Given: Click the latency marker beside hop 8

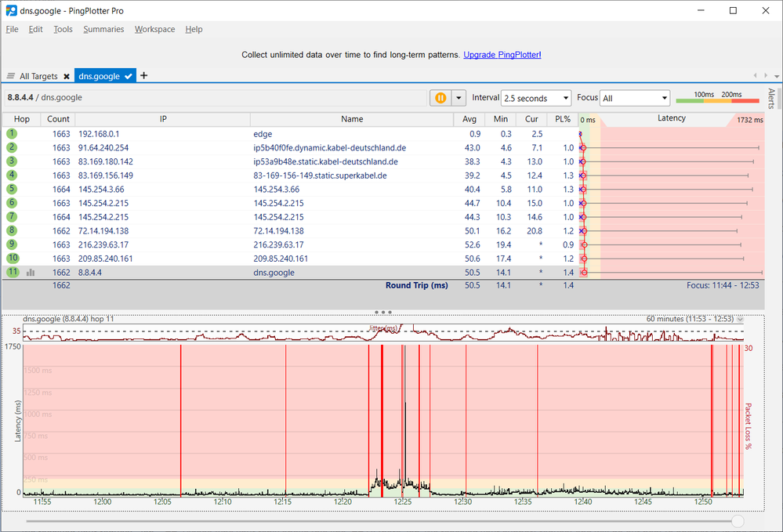Looking at the screenshot, I should click(583, 230).
